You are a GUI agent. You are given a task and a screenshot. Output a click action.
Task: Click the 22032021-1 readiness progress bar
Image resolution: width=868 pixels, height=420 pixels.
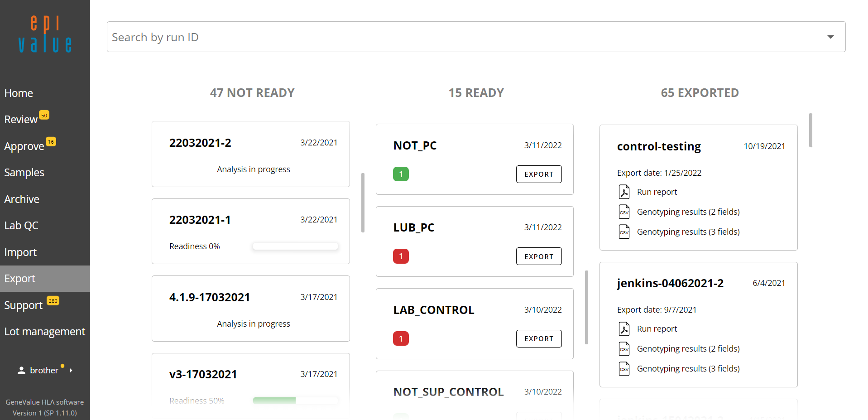(x=295, y=246)
